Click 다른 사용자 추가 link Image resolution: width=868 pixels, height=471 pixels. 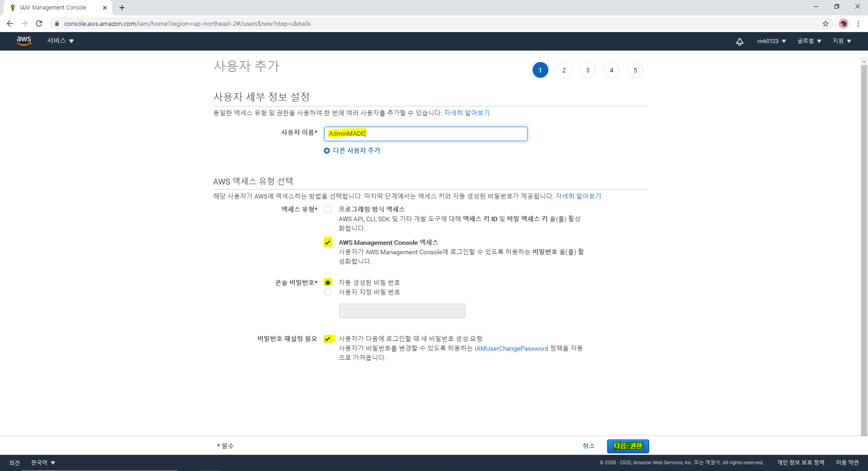[356, 151]
